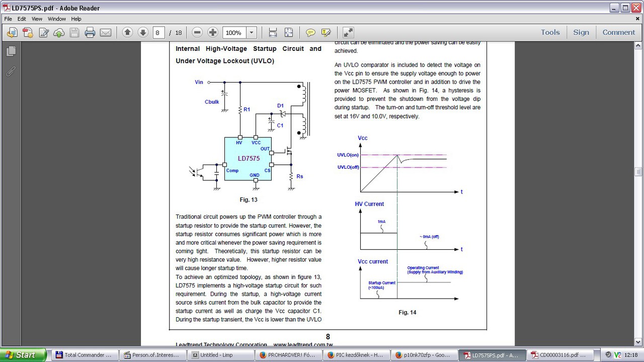Viewport: 644px width, 362px height.
Task: Zoom in using the plus button
Action: coord(213,33)
